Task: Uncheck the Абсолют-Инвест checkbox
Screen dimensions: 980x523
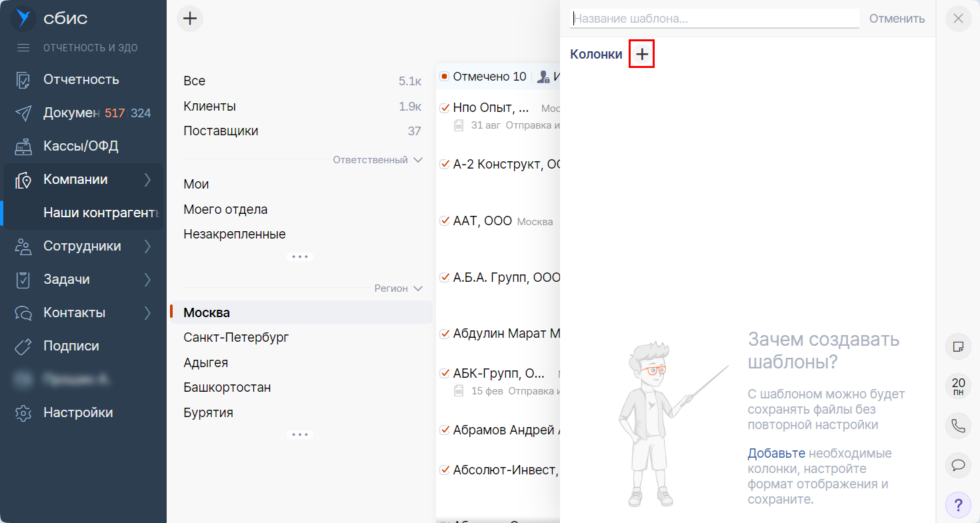Action: point(445,470)
